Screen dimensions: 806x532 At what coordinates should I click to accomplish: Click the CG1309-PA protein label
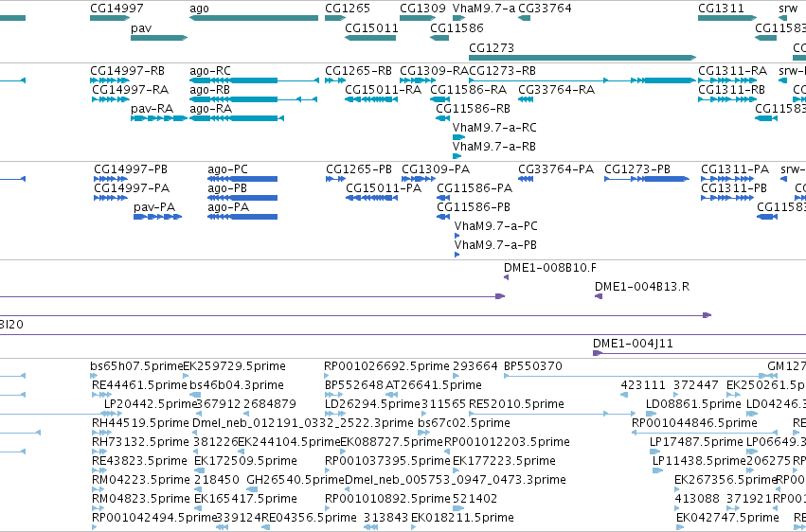click(x=436, y=169)
